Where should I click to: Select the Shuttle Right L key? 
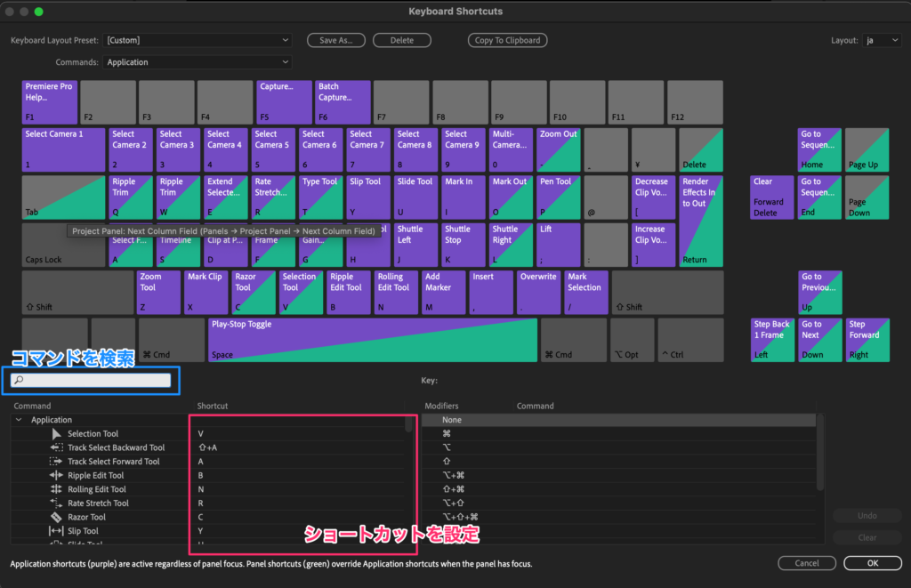click(x=512, y=246)
